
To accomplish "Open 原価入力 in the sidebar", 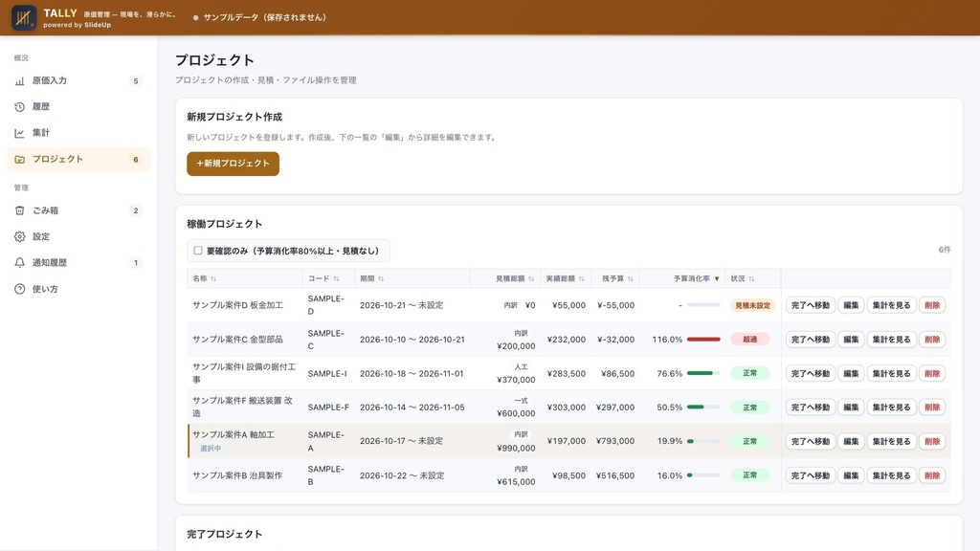I will (x=78, y=80).
